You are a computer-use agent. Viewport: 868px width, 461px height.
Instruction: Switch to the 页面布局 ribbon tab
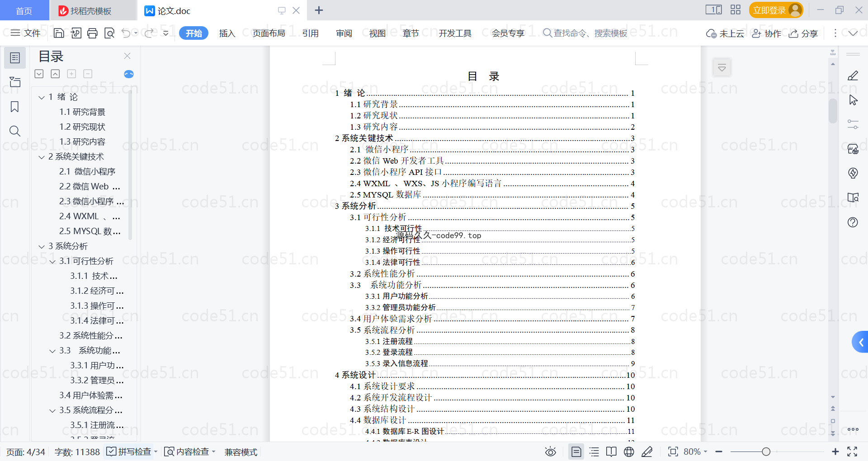click(269, 33)
